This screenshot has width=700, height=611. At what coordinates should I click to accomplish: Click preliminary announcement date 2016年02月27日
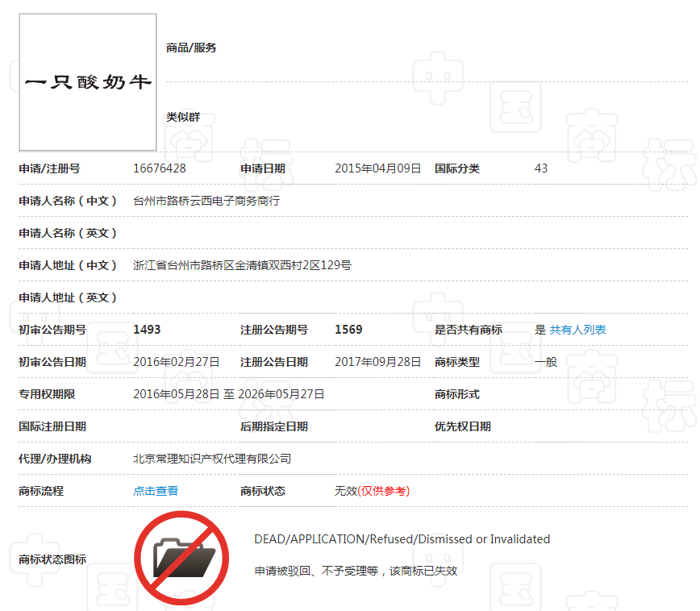click(176, 362)
